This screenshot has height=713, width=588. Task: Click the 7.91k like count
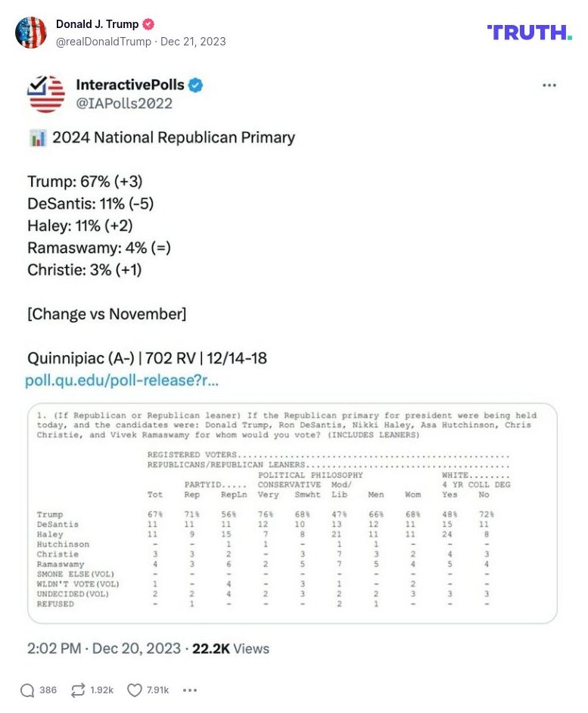click(x=158, y=690)
